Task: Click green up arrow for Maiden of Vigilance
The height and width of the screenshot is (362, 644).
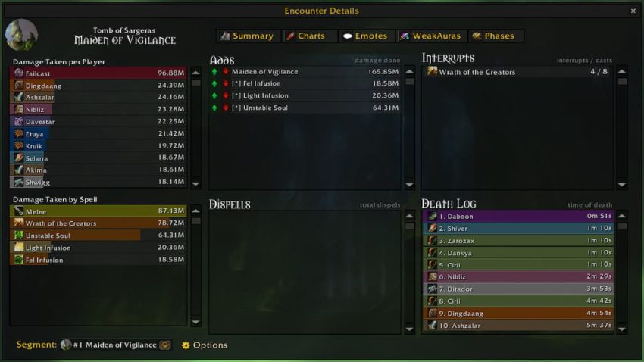Action: click(x=214, y=71)
